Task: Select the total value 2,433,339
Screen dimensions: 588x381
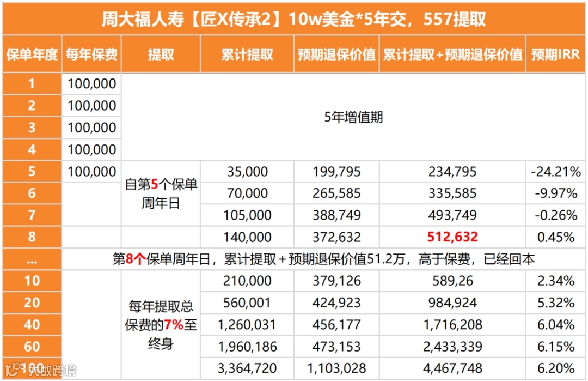Action: [452, 347]
